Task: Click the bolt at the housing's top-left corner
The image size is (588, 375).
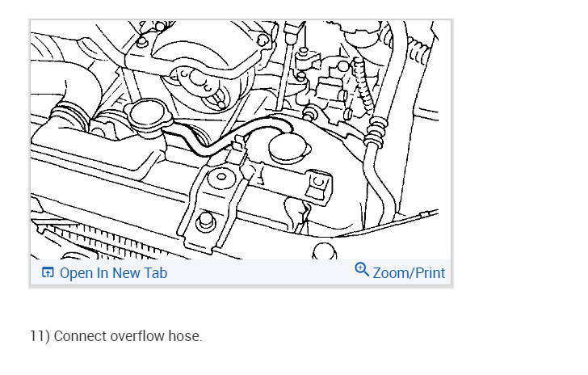Action: [142, 42]
